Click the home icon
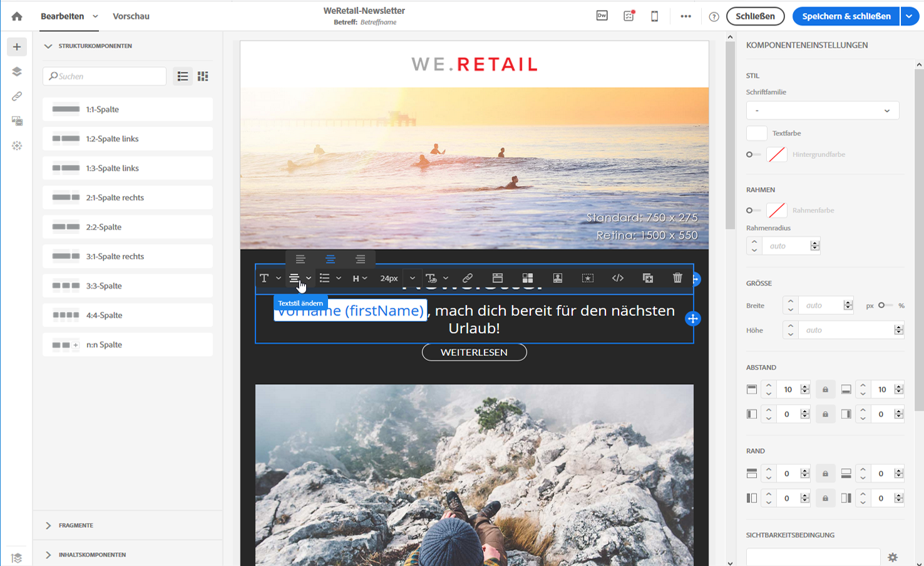The height and width of the screenshot is (566, 924). coord(17,16)
